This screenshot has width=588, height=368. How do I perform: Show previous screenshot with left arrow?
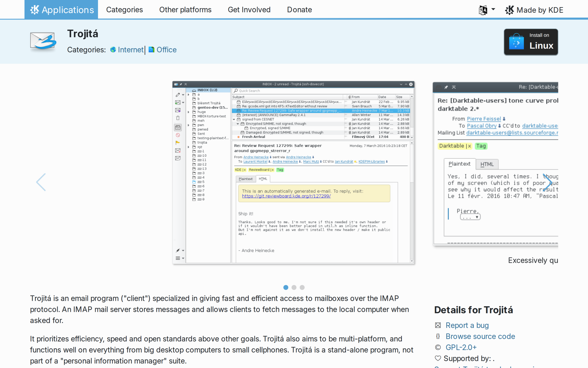coord(41,182)
